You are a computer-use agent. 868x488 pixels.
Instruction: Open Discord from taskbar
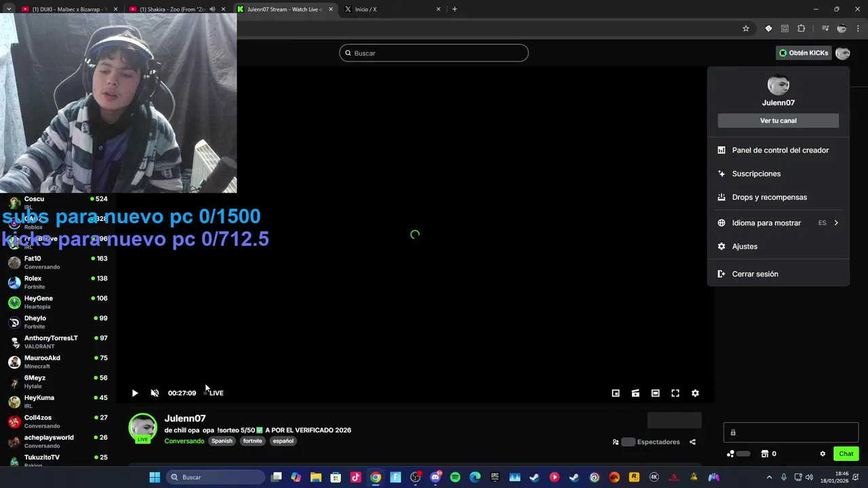coord(435,477)
